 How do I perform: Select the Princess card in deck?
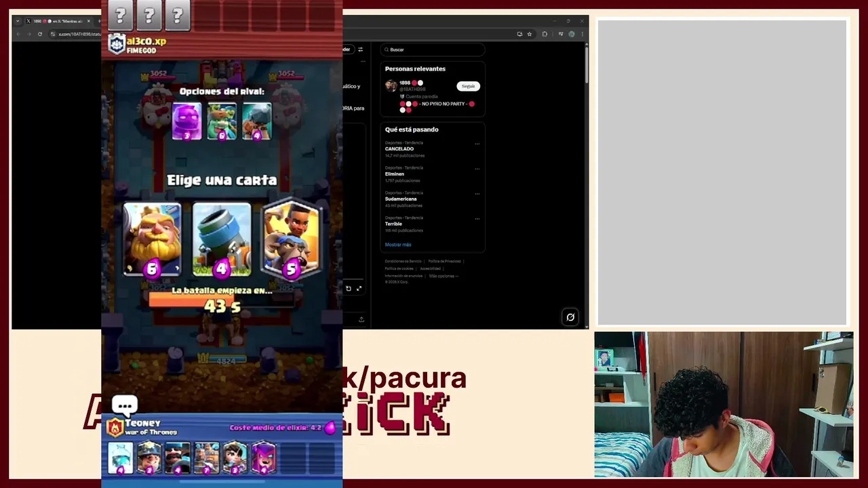tap(235, 457)
